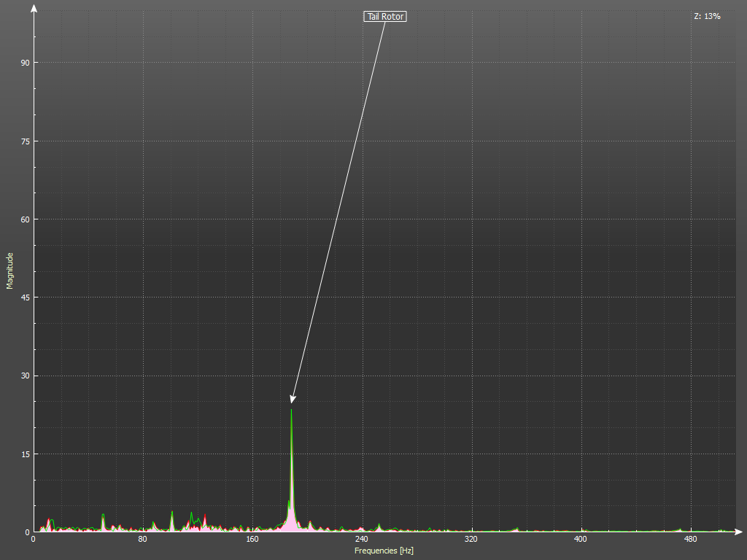Click the small peak near 50 Hz
The image size is (747, 560).
(x=103, y=516)
